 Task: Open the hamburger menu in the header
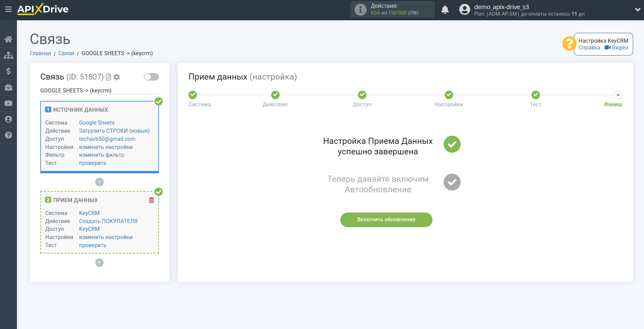coord(8,9)
